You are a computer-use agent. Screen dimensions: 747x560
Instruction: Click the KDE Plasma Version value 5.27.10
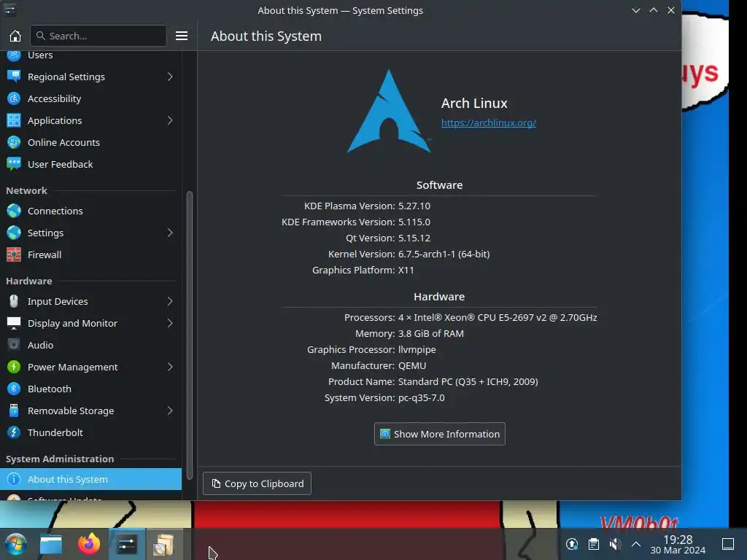pos(414,206)
